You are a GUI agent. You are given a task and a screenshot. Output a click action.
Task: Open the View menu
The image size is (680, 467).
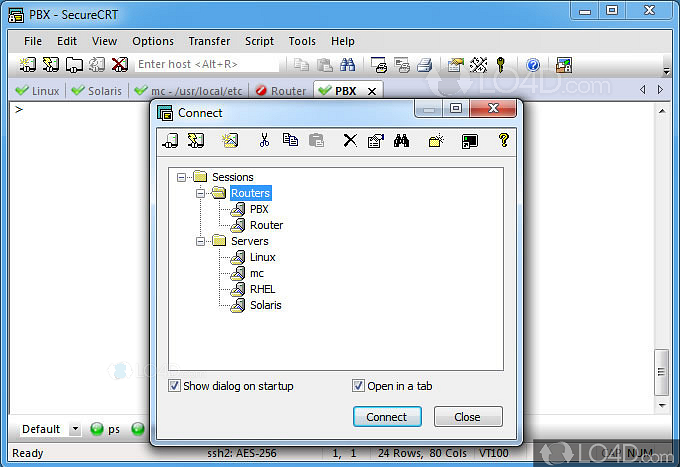click(105, 41)
